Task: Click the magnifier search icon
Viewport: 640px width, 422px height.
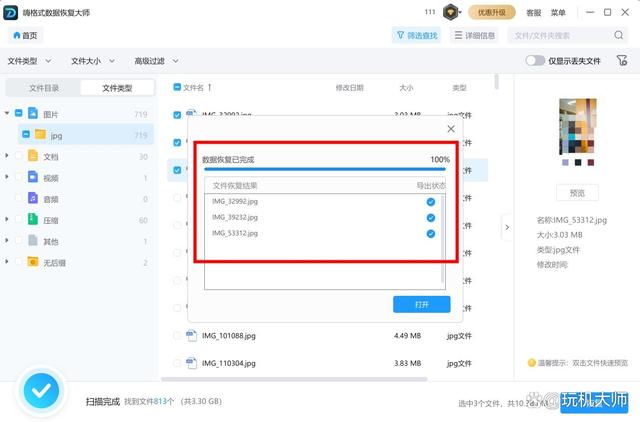Action: tap(619, 36)
